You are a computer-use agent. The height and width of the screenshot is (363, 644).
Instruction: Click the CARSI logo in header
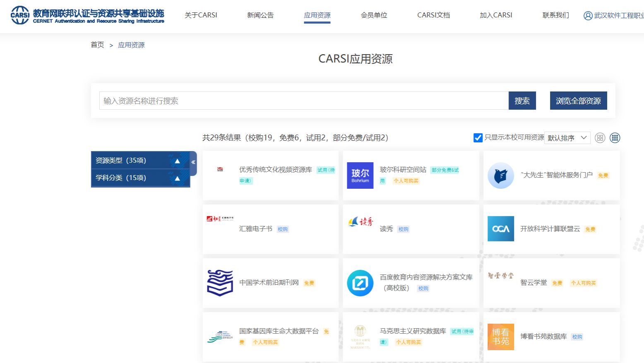(x=20, y=15)
